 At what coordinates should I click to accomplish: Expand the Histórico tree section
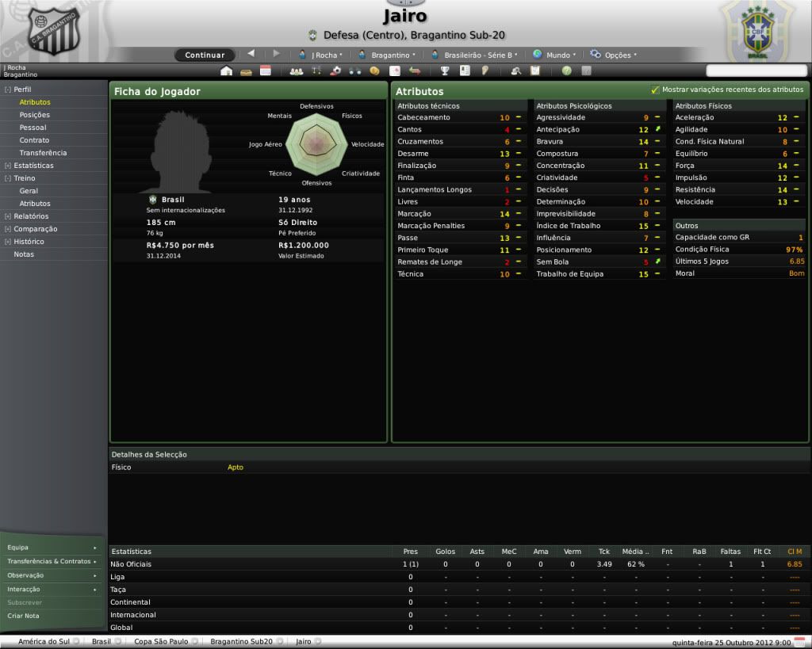point(8,242)
